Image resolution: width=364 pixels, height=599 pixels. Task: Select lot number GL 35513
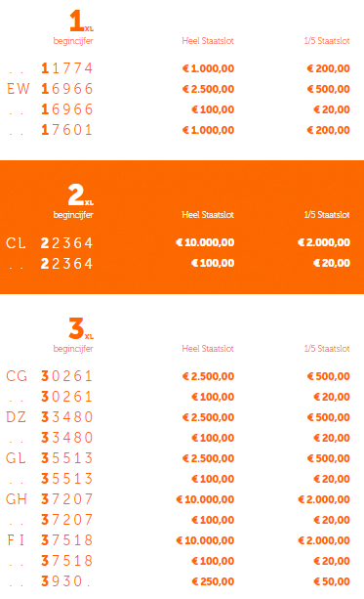pyautogui.click(x=50, y=458)
